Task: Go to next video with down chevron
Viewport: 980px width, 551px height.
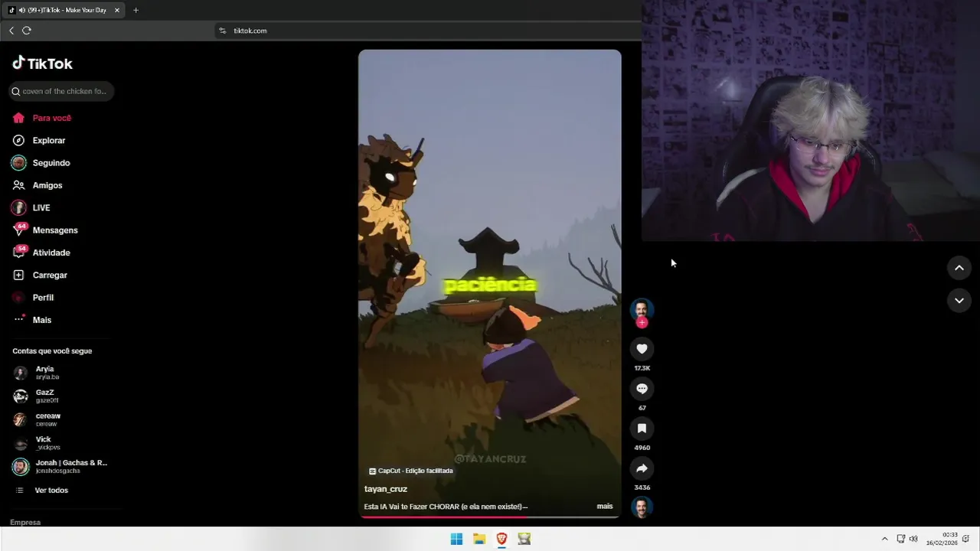Action: click(x=959, y=301)
